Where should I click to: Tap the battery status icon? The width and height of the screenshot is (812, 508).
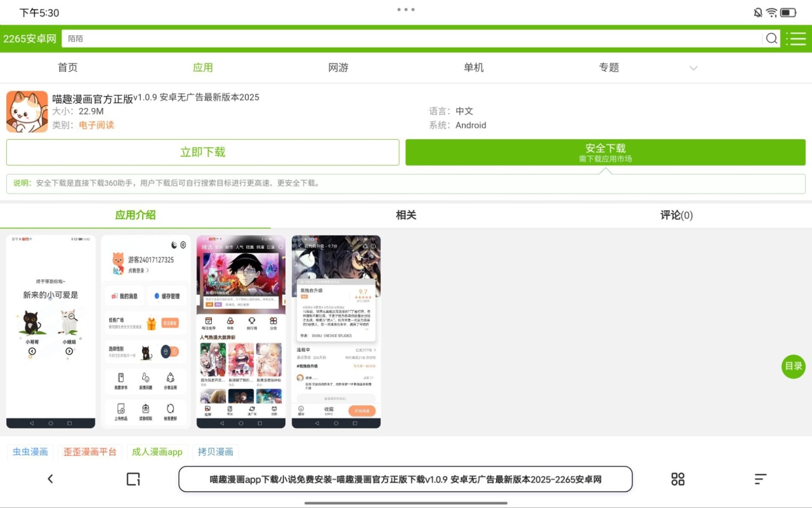789,13
